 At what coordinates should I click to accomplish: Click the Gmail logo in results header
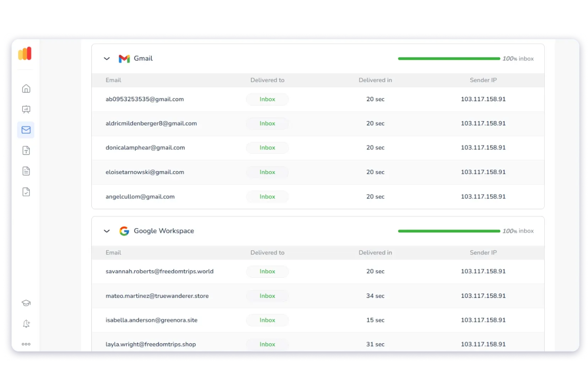[124, 58]
